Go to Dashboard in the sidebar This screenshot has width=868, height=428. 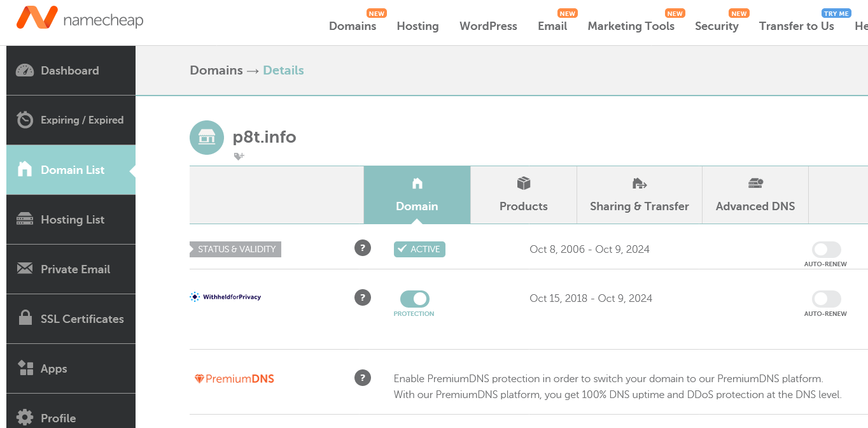pos(71,71)
